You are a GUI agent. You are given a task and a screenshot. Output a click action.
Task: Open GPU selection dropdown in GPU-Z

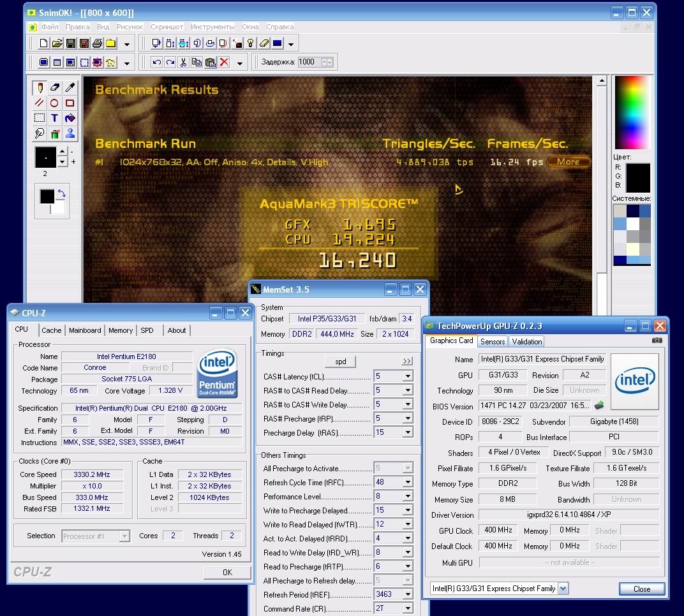pos(563,589)
